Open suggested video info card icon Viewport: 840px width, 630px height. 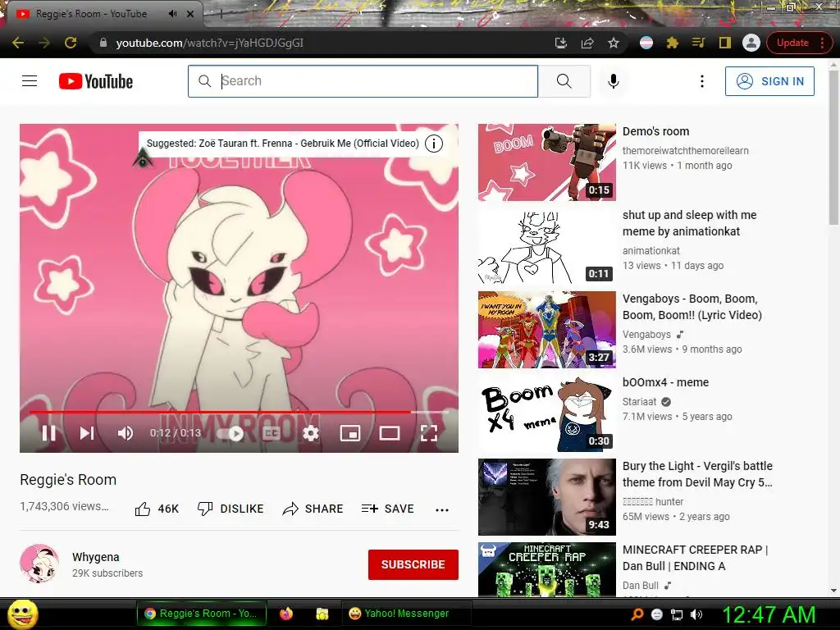(434, 144)
